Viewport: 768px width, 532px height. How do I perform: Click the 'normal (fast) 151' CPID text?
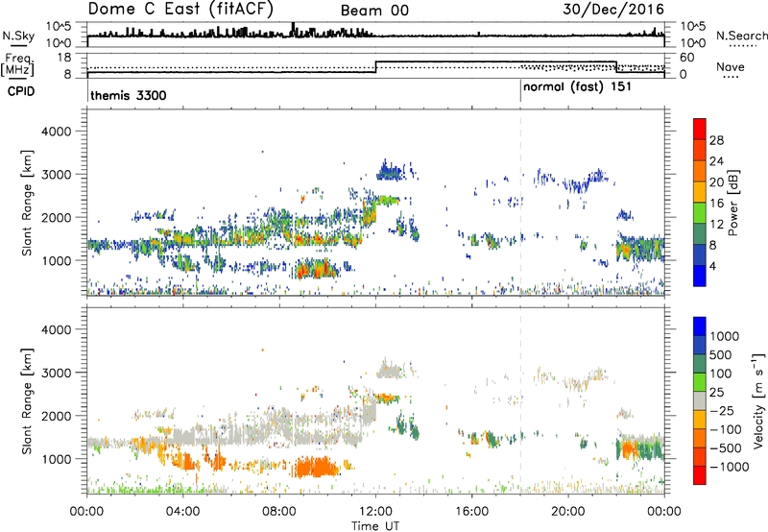pos(577,86)
